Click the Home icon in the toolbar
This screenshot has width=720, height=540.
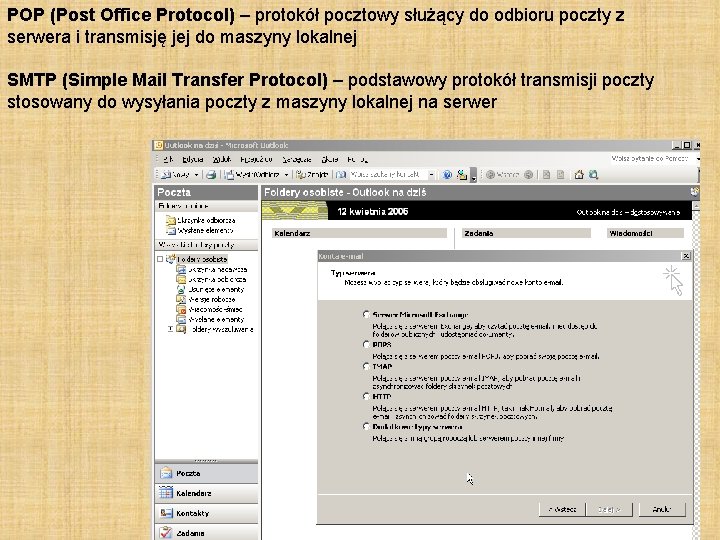[579, 174]
